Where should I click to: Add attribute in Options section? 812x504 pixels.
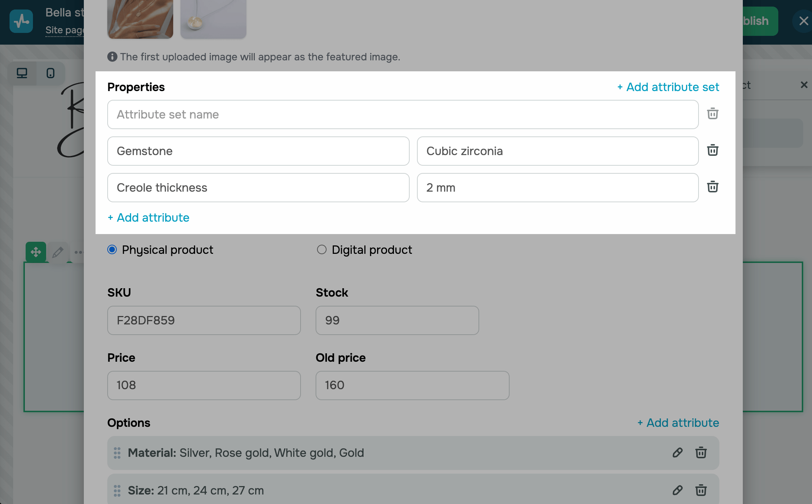click(x=678, y=423)
